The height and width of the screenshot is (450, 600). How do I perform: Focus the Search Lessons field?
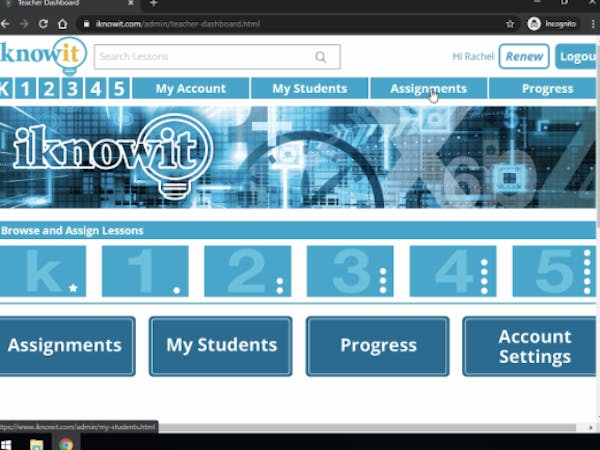pos(217,57)
